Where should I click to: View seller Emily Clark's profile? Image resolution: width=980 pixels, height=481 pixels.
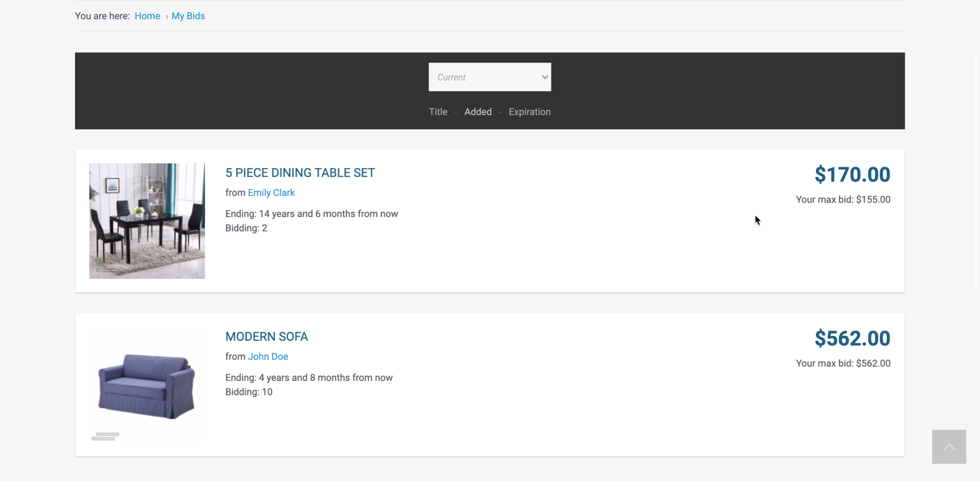[271, 193]
